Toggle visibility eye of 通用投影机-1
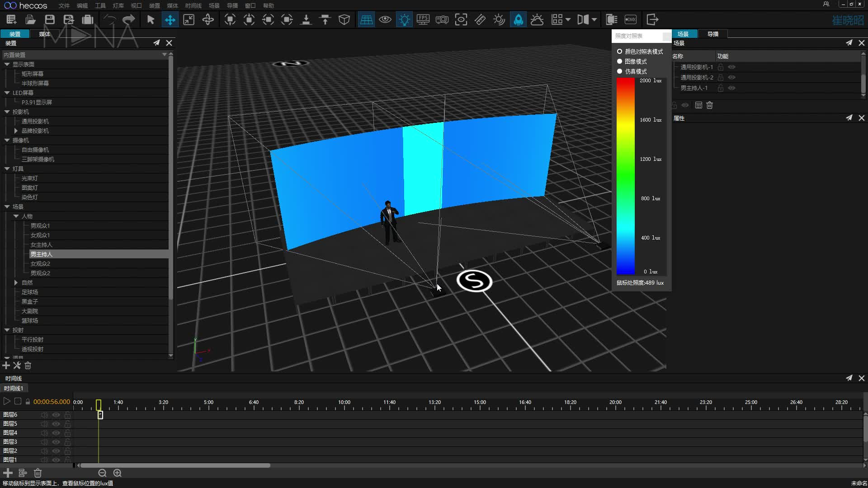Screen dimensions: 868x488 (731, 67)
